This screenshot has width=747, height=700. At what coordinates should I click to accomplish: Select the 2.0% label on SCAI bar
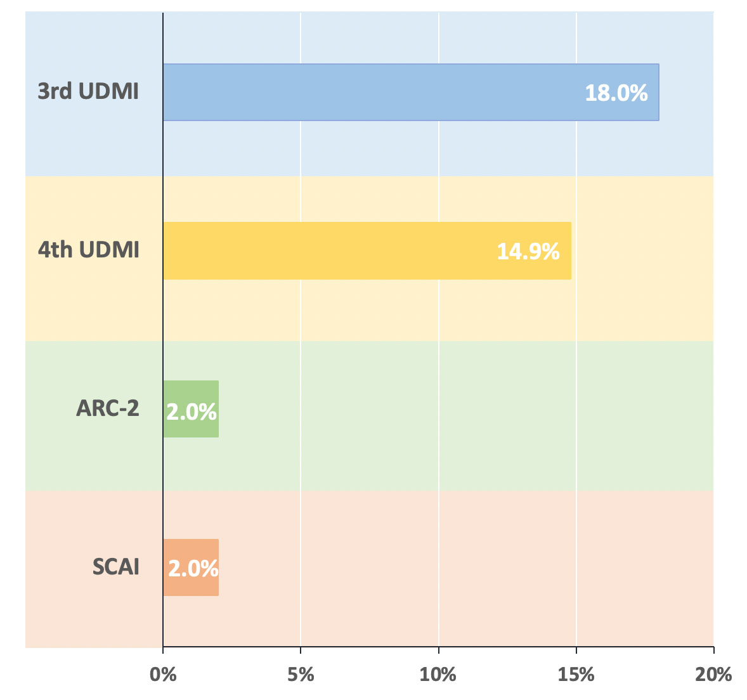[x=193, y=568]
